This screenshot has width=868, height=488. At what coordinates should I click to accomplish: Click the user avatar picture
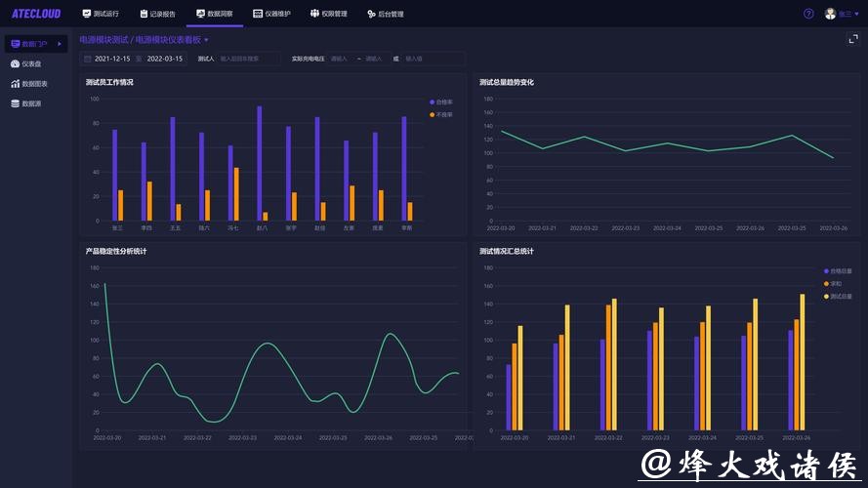830,14
